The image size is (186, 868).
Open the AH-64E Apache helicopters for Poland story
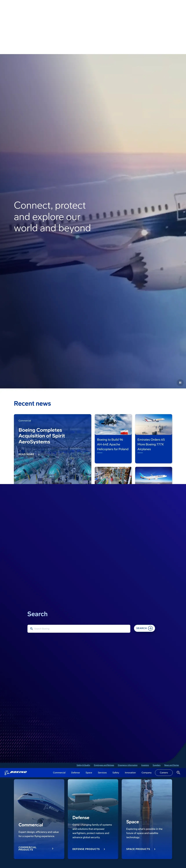click(x=113, y=444)
